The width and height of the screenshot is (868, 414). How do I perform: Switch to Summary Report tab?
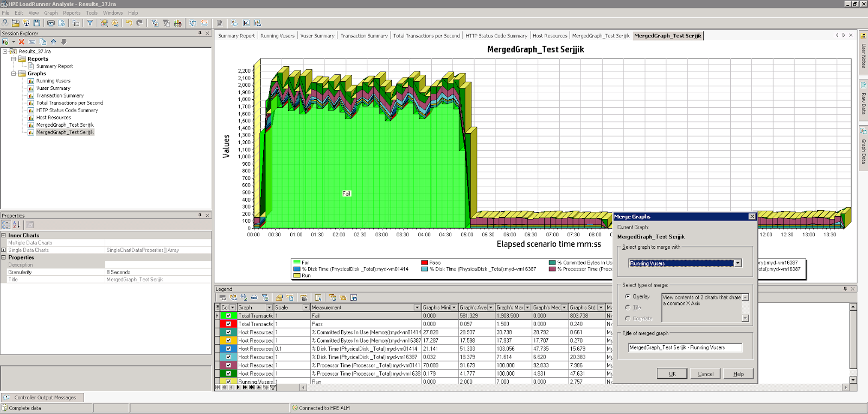[237, 36]
